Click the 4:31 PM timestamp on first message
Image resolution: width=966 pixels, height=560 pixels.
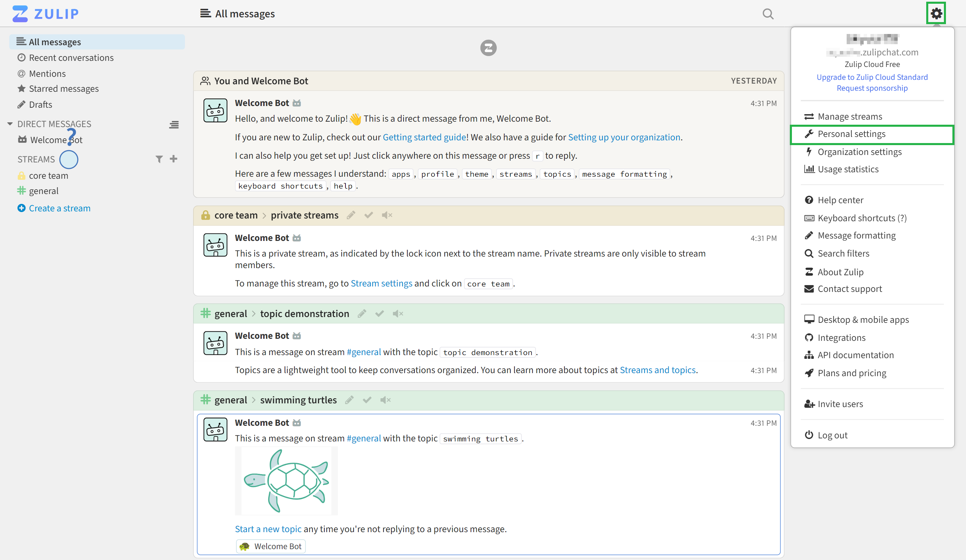[763, 103]
